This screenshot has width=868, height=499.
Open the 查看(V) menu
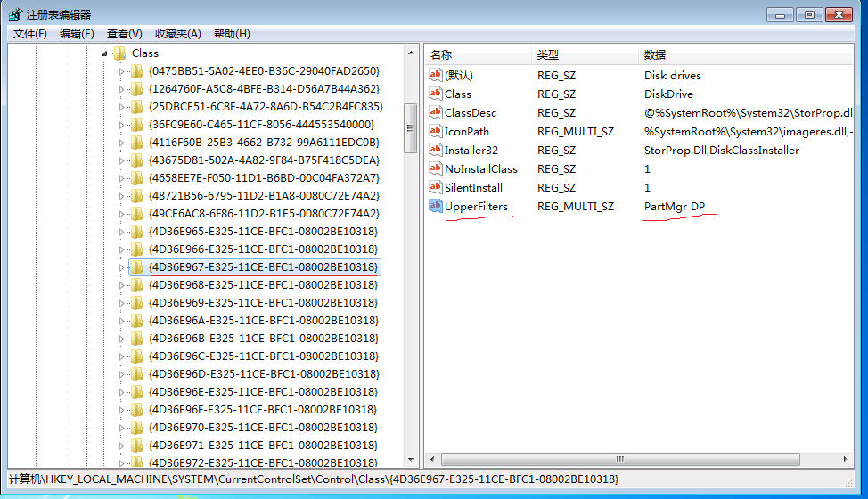(x=125, y=34)
